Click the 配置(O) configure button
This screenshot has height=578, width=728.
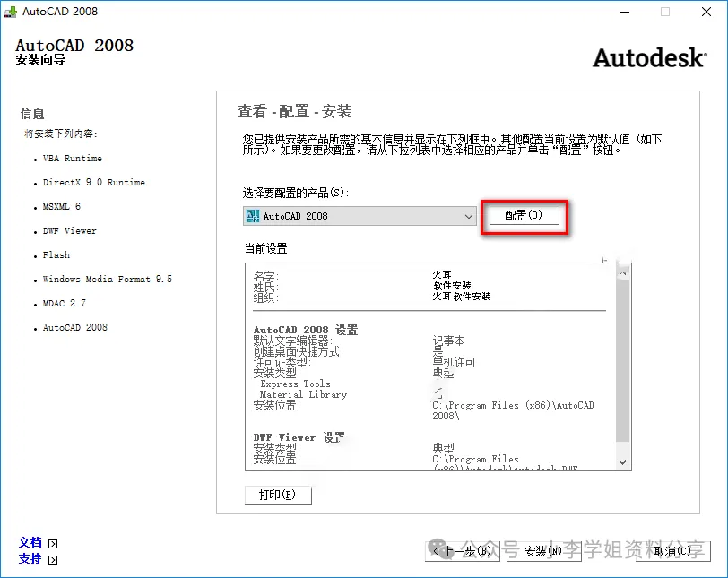point(524,216)
